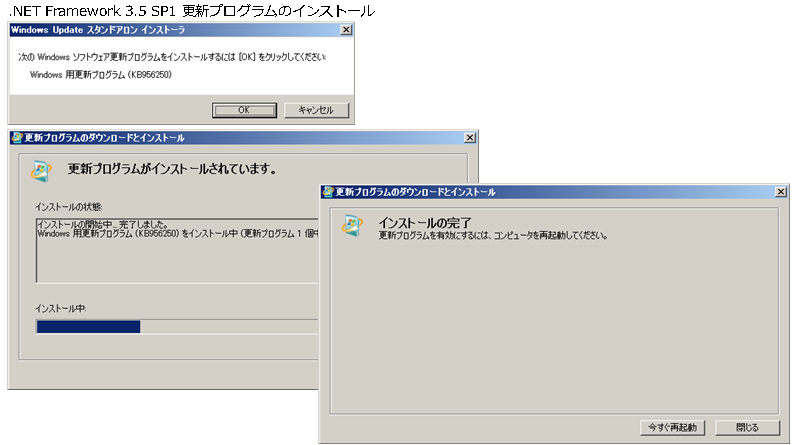
Task: Click the page title .NET Framework 3.5 SP1 更新プログラムのインストール
Action: (192, 11)
